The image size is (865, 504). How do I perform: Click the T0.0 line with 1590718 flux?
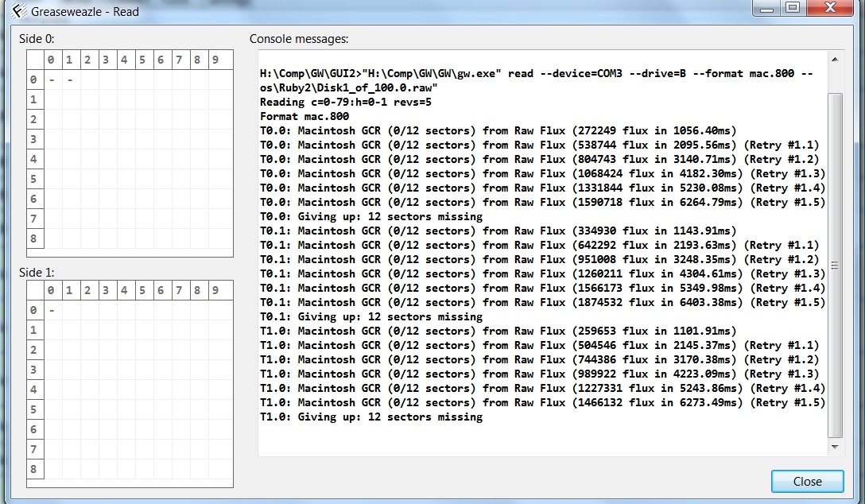pyautogui.click(x=543, y=203)
